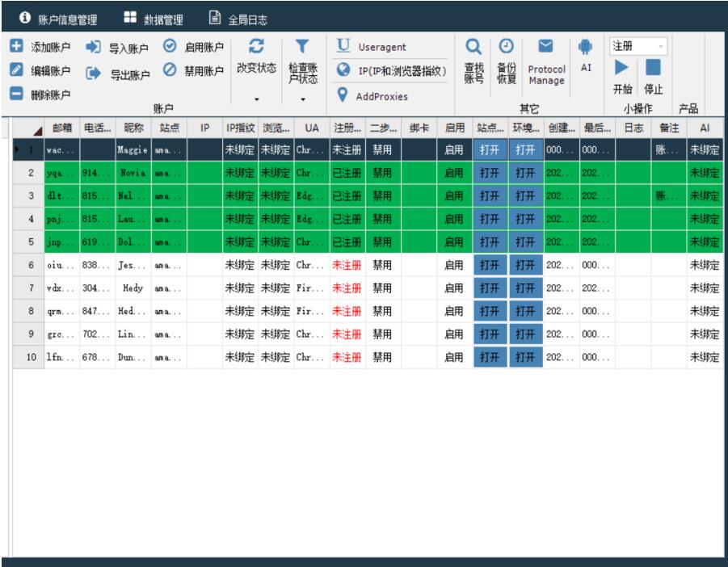Click the 邮箱 column header

(61, 128)
